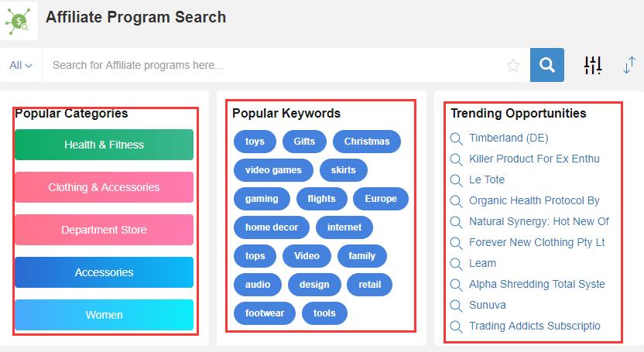Choose the Department Store category

point(104,230)
